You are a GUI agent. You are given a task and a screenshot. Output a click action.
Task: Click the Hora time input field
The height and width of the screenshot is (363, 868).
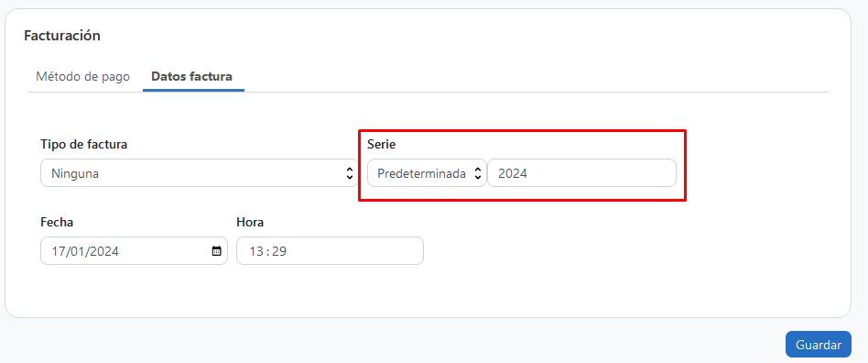pos(330,251)
